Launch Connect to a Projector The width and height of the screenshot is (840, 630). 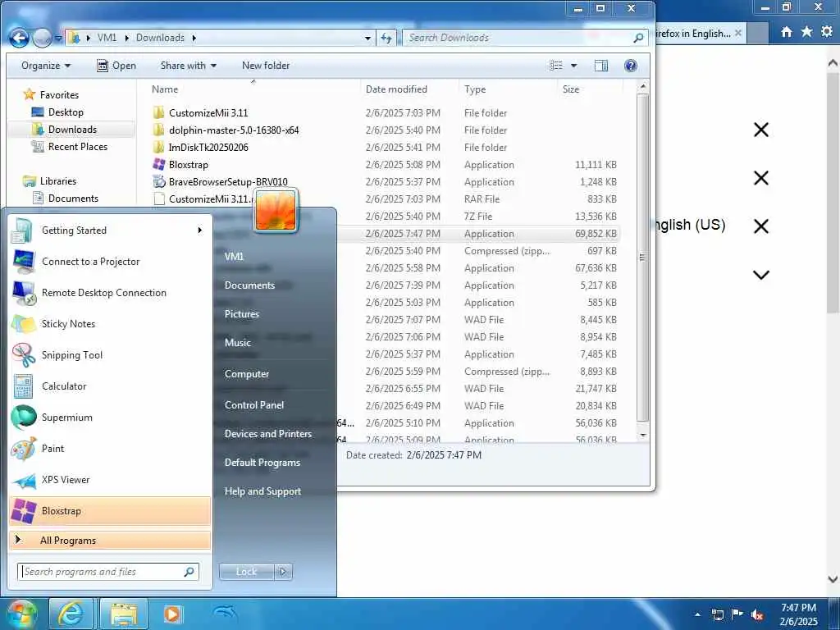coord(110,262)
